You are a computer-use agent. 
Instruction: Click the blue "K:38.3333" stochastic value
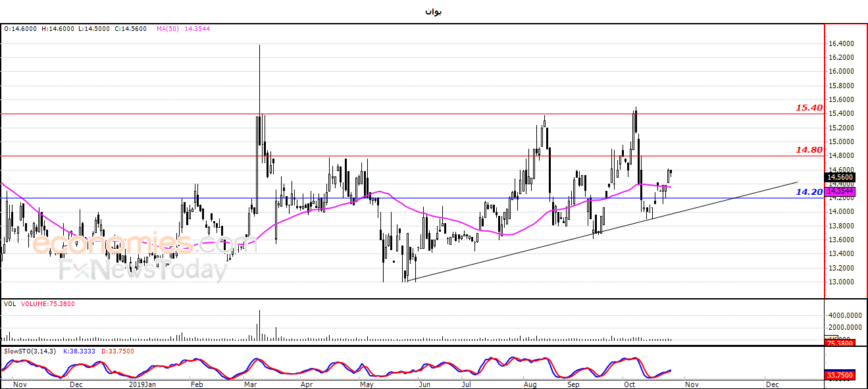coord(79,351)
